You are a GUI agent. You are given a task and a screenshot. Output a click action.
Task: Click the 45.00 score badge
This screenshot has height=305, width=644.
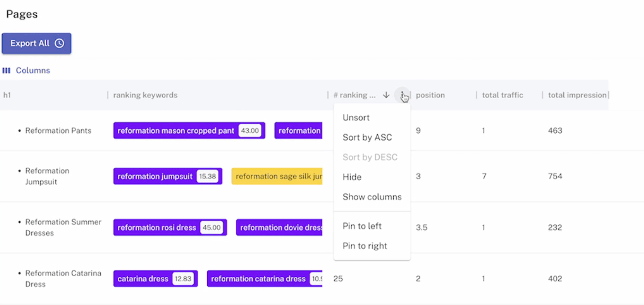(212, 228)
